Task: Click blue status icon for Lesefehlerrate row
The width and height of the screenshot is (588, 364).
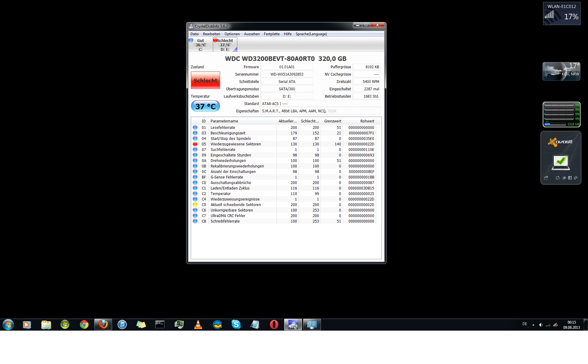Action: (195, 128)
